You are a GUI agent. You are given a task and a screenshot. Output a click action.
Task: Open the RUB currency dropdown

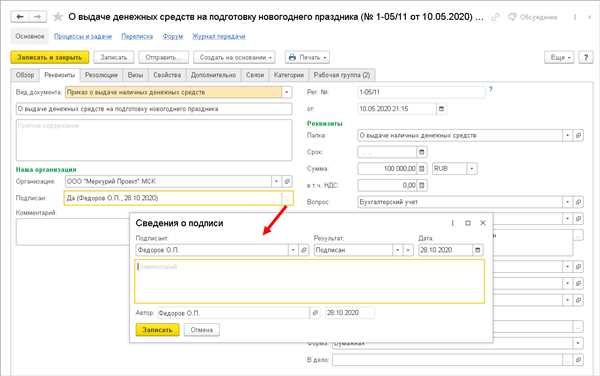click(x=472, y=169)
